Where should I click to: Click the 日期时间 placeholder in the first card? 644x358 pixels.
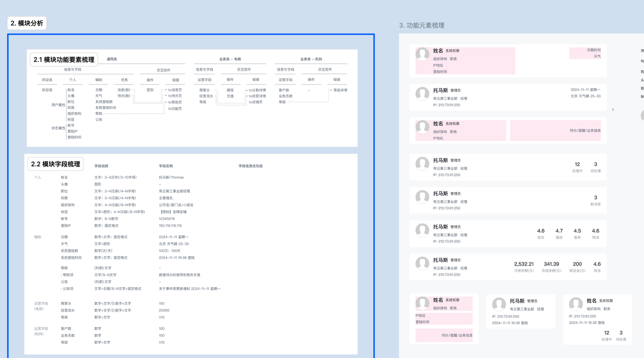[x=594, y=50]
